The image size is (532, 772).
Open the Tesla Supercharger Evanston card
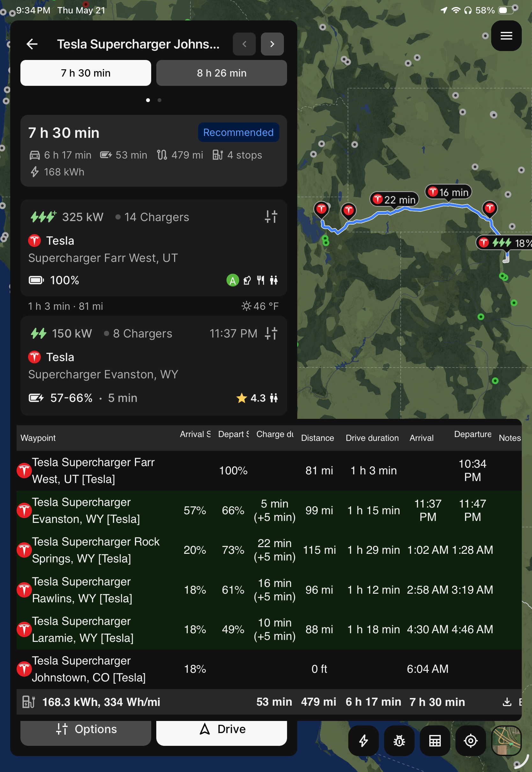[154, 366]
